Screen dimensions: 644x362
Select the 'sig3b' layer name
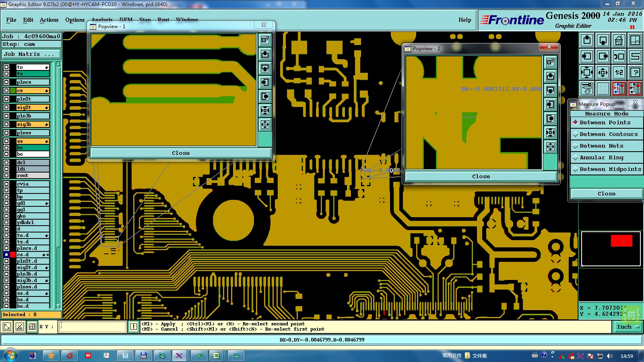coord(33,124)
